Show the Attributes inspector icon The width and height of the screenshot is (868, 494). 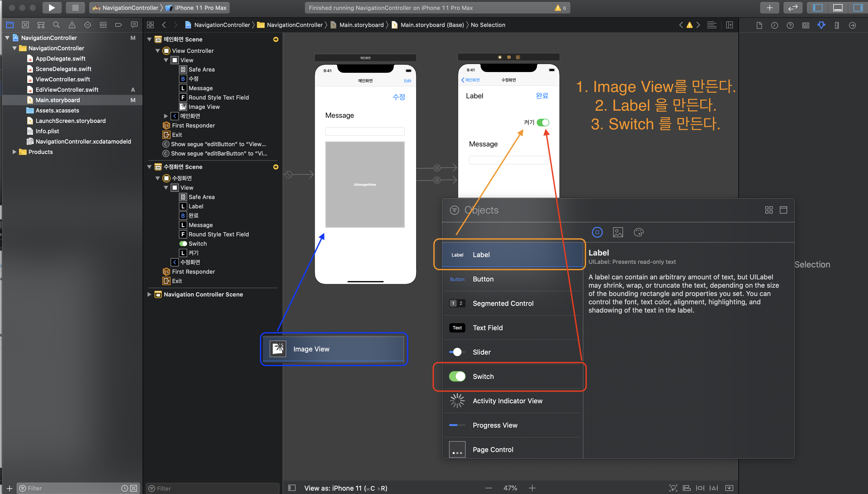(x=821, y=25)
